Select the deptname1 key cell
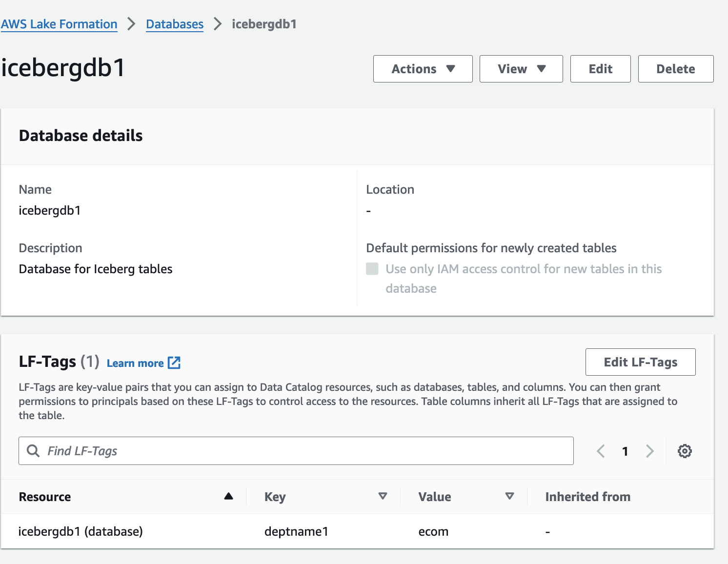The height and width of the screenshot is (564, 728). coord(296,531)
